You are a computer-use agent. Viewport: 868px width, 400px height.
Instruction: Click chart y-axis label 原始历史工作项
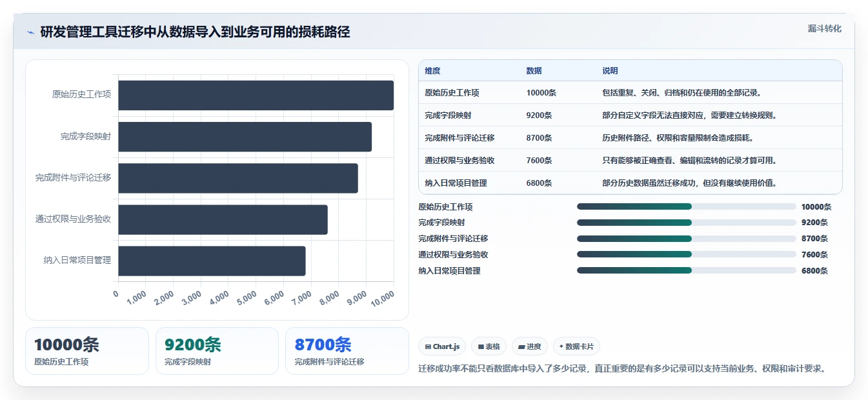81,94
